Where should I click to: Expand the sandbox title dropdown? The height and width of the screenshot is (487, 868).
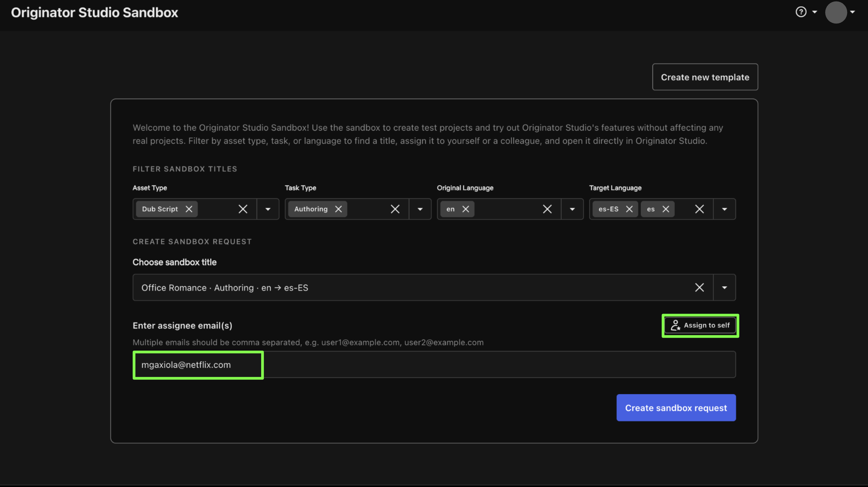pos(724,287)
